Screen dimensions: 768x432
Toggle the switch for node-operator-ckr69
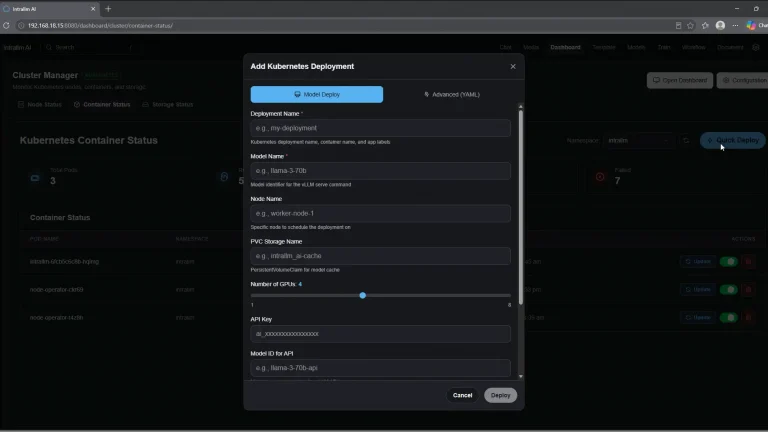tap(729, 289)
